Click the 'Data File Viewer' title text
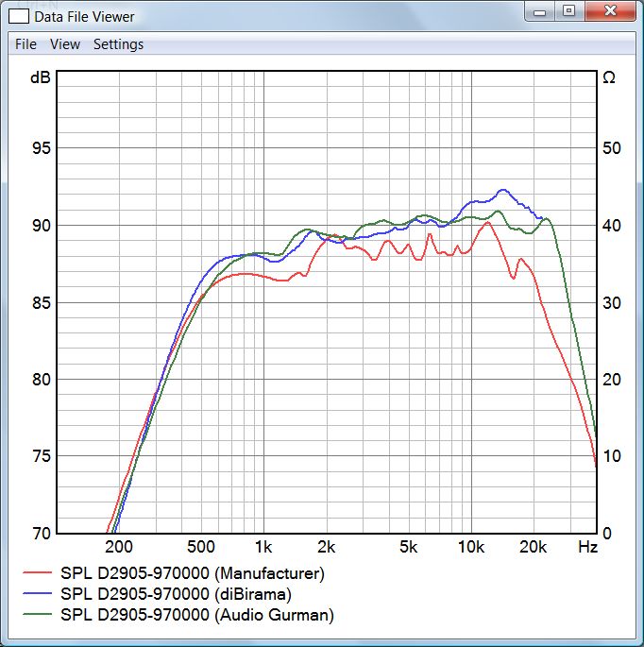Viewport: 644px width, 647px height. coord(85,16)
